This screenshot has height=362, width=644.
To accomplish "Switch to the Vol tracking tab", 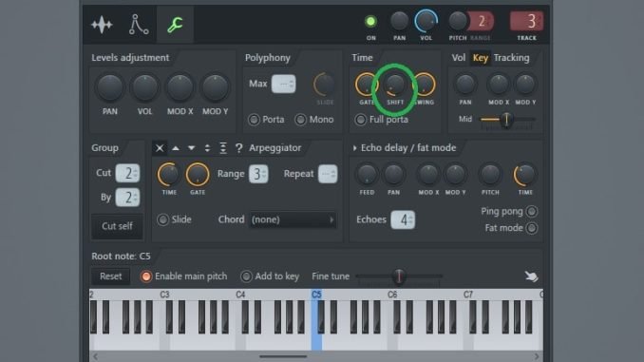I will point(459,58).
